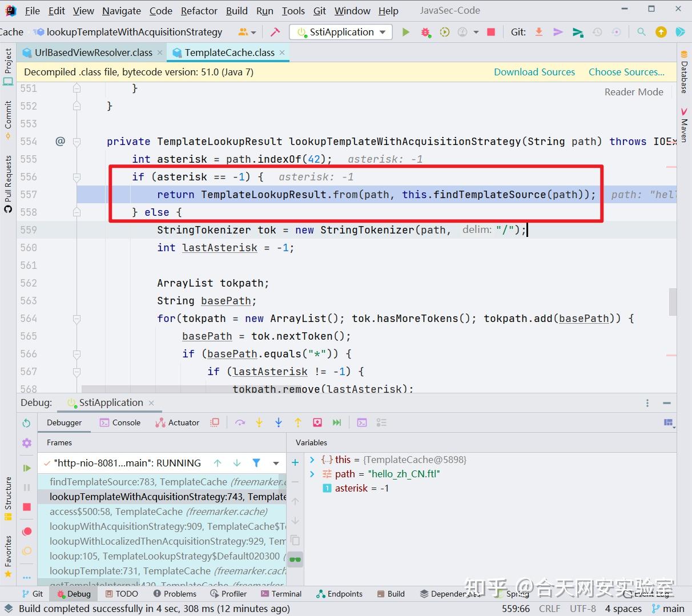Open Maven tool window sidebar
The image size is (692, 616).
point(683,124)
